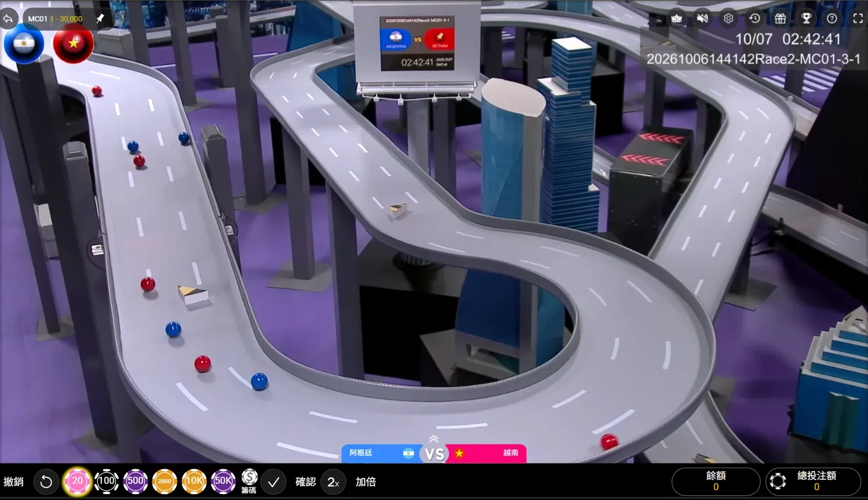The image size is (868, 500).
Task: Open the help question mark icon
Action: coord(832,19)
